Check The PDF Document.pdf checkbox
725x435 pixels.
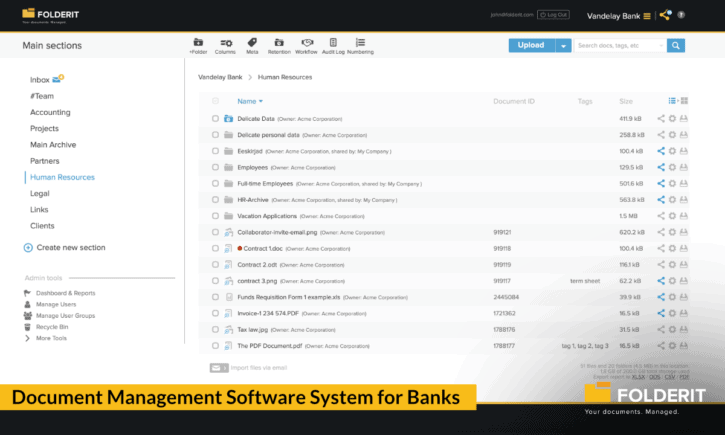(215, 346)
